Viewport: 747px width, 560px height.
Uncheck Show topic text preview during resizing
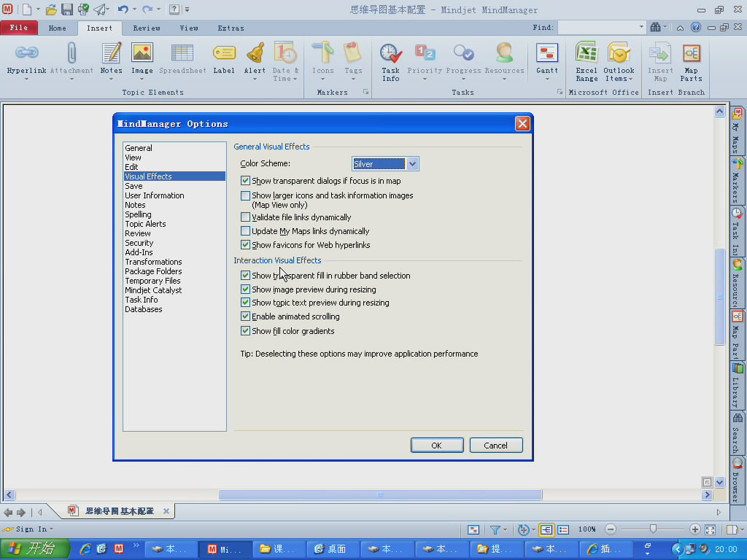tap(245, 303)
